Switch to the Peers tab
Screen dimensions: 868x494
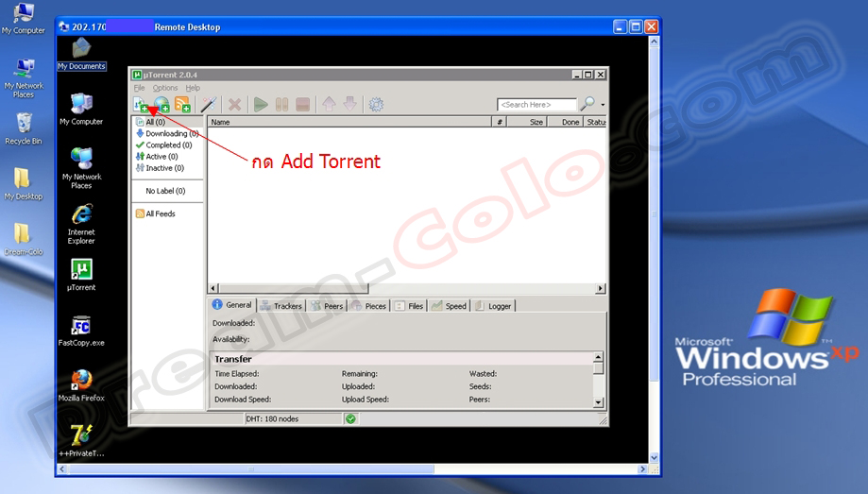327,306
